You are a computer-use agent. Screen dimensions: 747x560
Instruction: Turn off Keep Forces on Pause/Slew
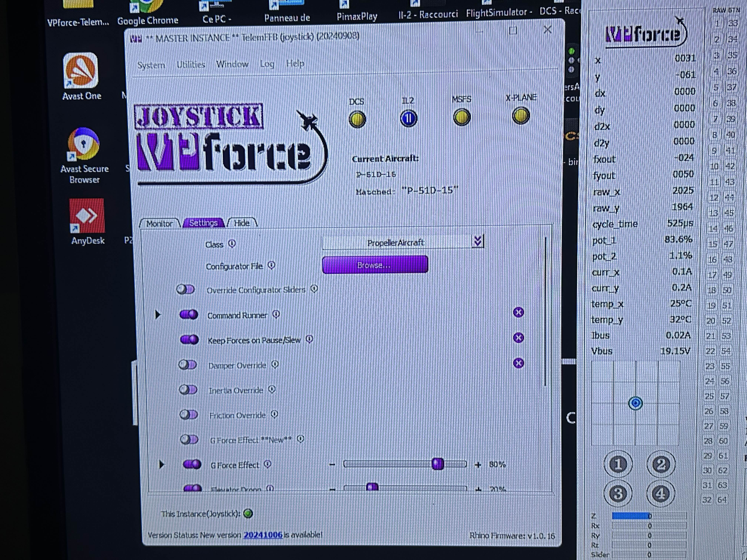(190, 340)
